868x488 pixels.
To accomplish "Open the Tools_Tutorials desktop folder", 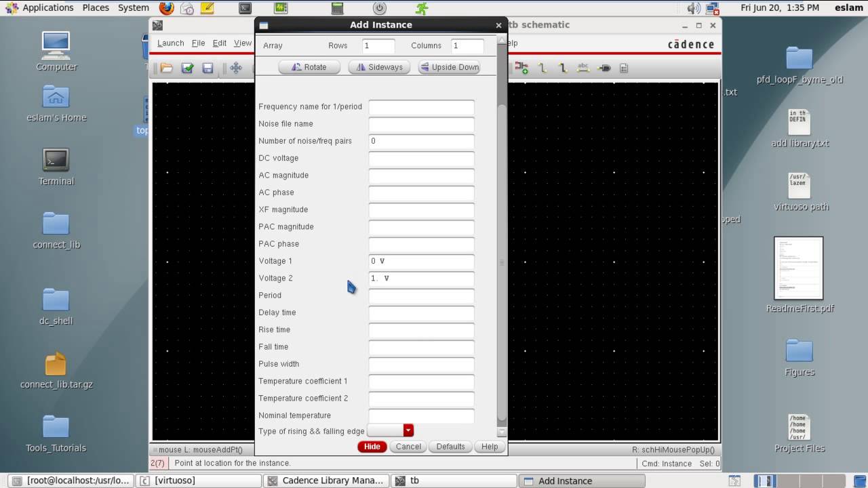I will coord(56,434).
